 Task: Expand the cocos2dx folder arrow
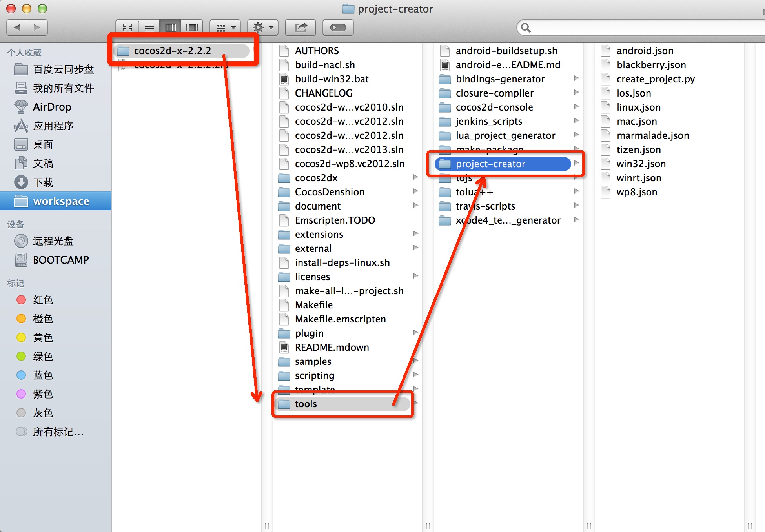pyautogui.click(x=416, y=177)
